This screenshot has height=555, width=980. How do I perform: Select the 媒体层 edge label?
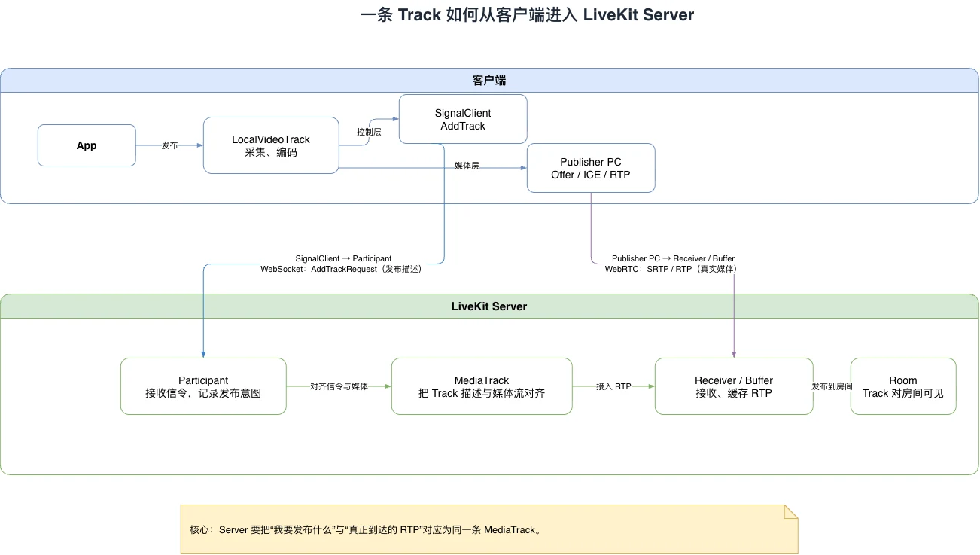click(467, 166)
